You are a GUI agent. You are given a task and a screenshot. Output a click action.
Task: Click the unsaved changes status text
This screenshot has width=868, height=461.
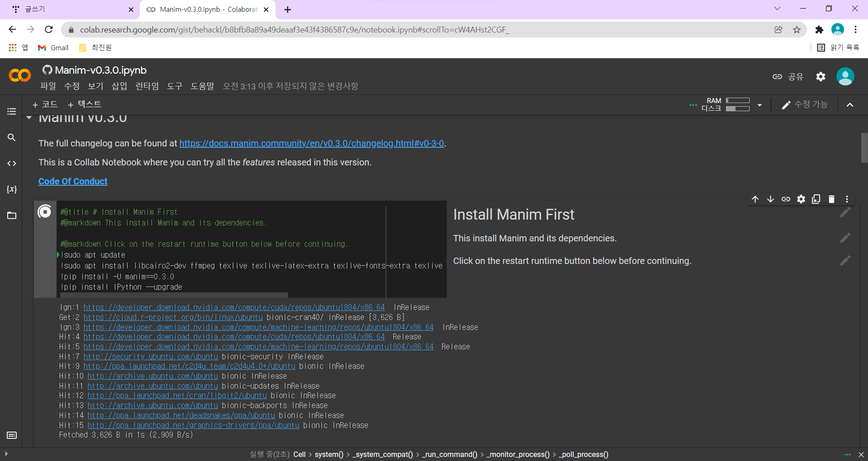(x=290, y=86)
